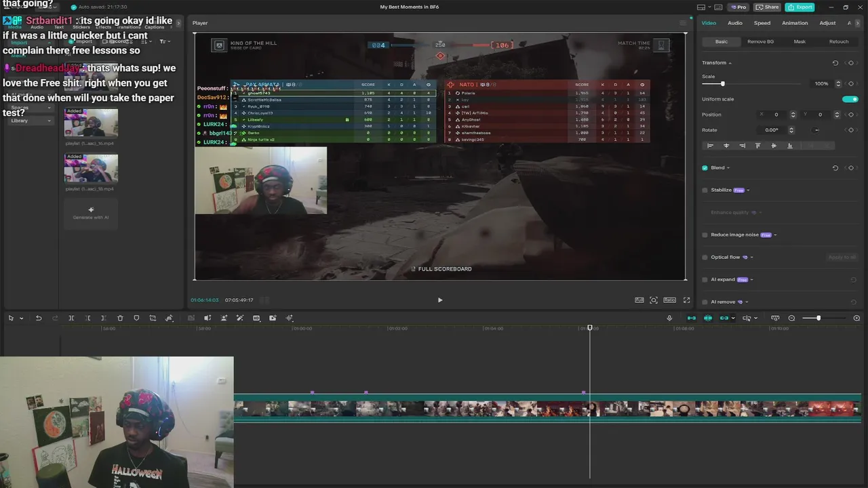Select the pointer selection tool in timeline toolbar

11,318
